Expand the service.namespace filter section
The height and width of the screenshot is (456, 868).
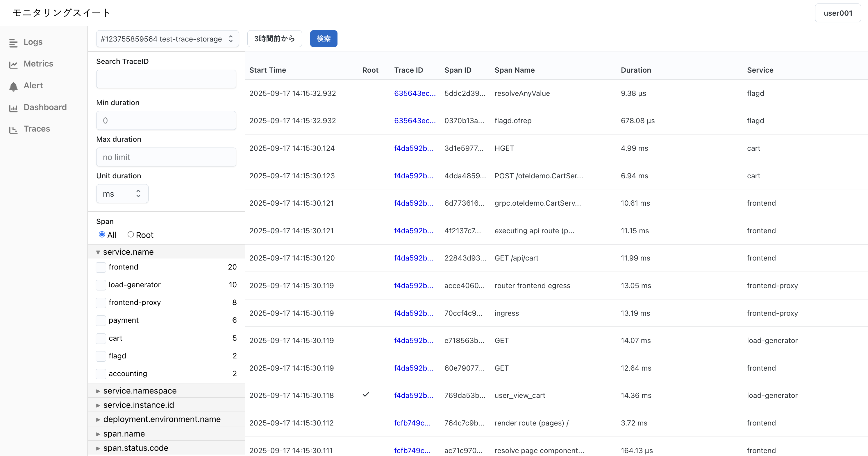(140, 391)
